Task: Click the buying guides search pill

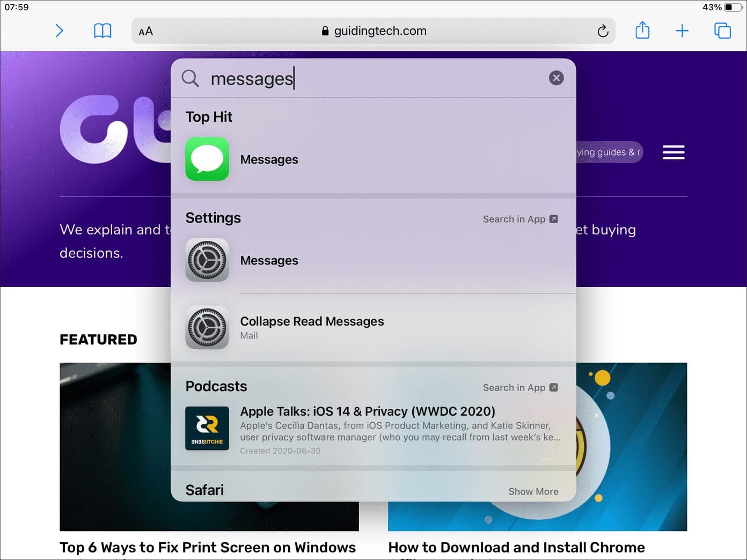Action: 609,152
